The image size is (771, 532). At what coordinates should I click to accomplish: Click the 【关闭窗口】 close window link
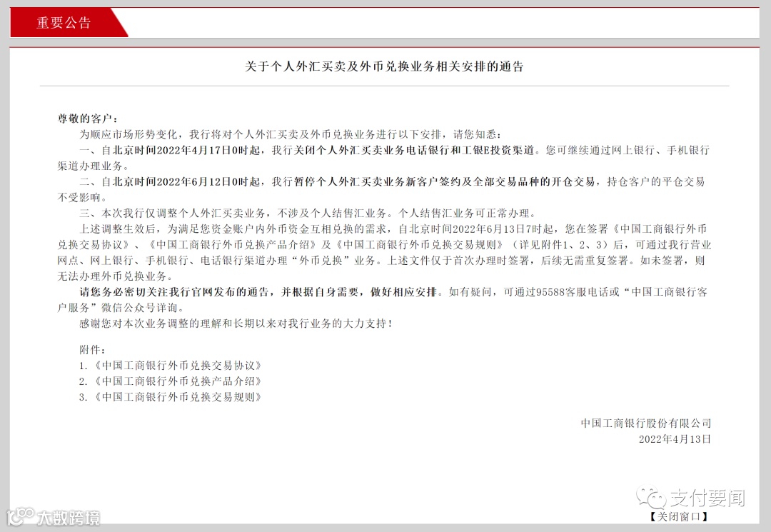(678, 516)
